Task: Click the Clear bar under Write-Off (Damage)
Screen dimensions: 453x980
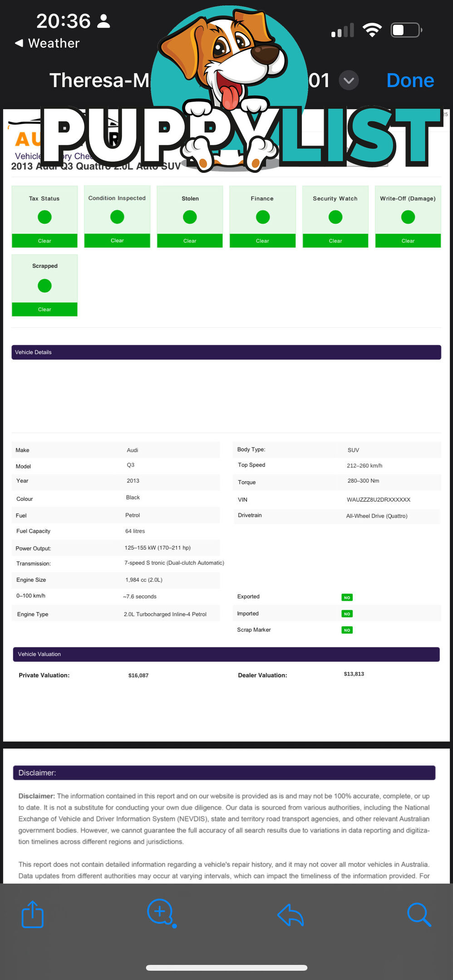Action: pyautogui.click(x=408, y=241)
